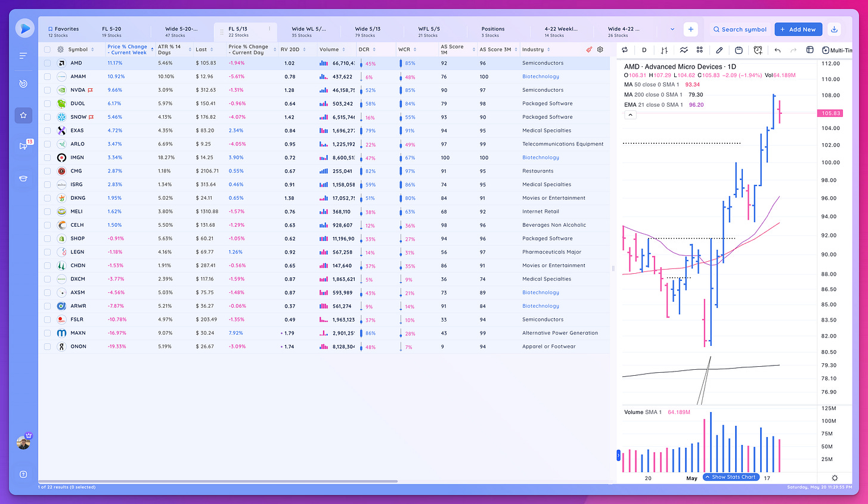The width and height of the screenshot is (868, 504).
Task: Switch to the WFL 5/5 tab
Action: [429, 32]
